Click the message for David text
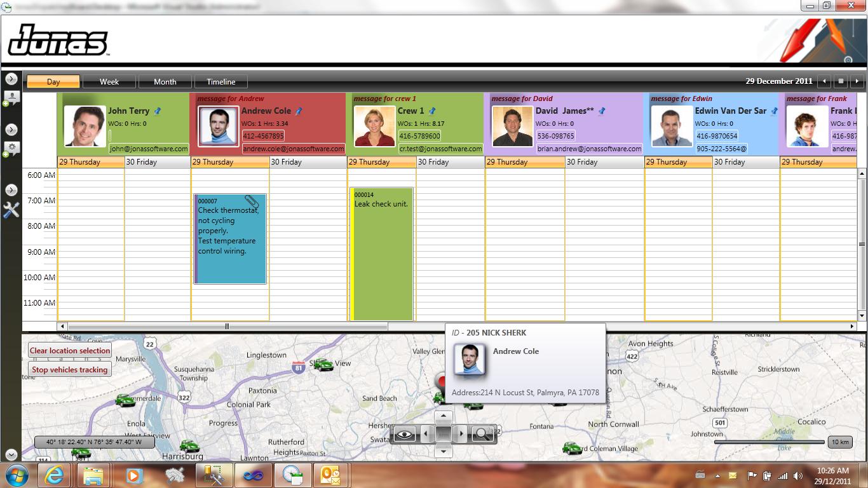The width and height of the screenshot is (868, 488). (522, 98)
